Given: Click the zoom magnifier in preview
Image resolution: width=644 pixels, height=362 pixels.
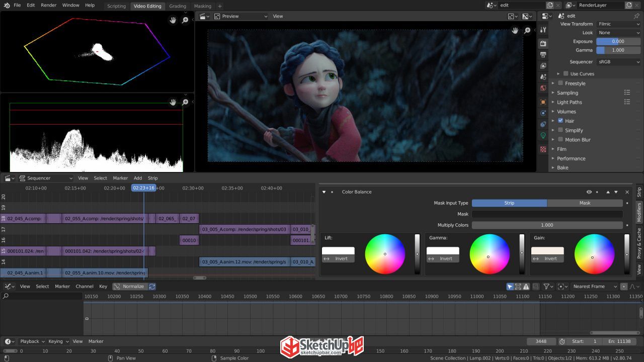Looking at the screenshot, I should tap(527, 31).
